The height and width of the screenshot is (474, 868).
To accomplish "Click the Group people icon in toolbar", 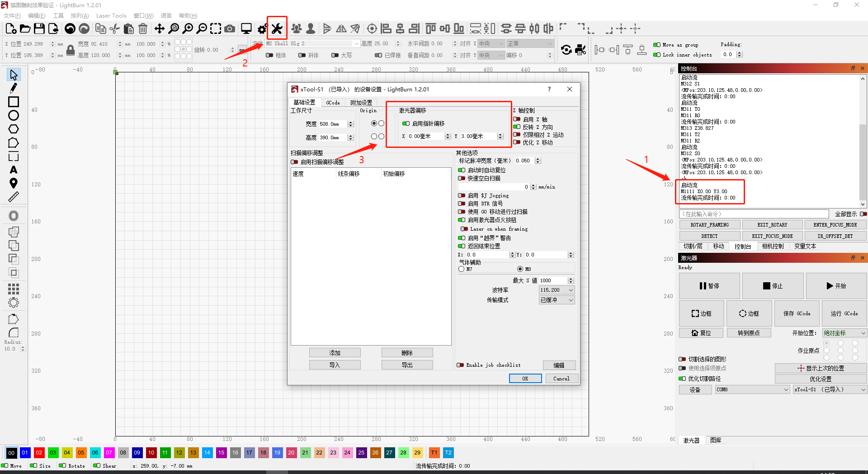I will coord(297,28).
